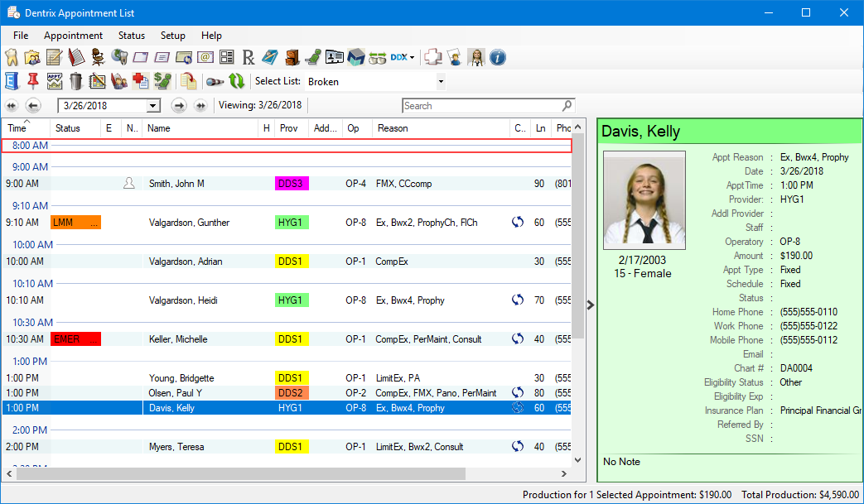Collapse the patient info panel arrow

[590, 305]
